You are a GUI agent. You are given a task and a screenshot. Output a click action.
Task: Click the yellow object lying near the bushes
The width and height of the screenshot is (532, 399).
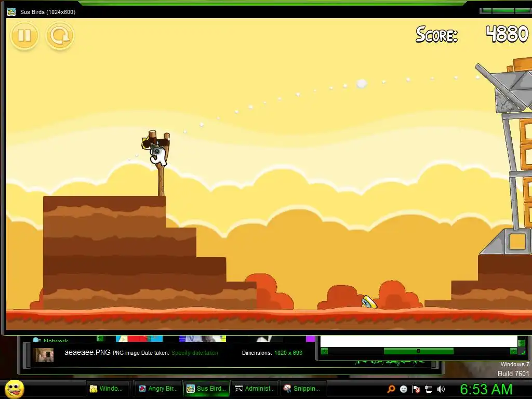tap(369, 302)
